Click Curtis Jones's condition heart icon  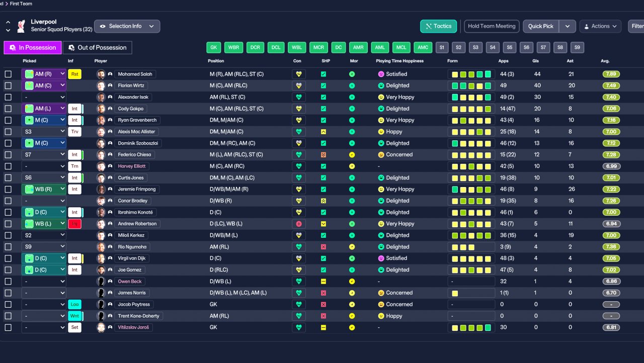(299, 177)
